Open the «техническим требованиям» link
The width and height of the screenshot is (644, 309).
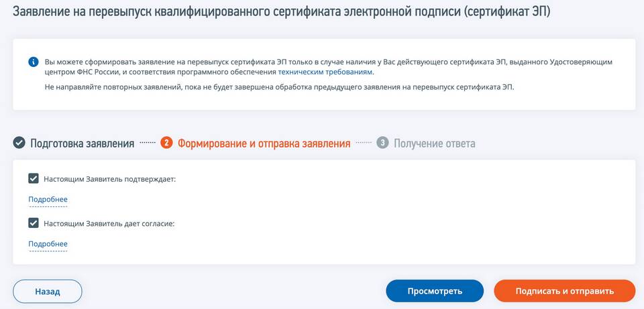click(x=325, y=72)
